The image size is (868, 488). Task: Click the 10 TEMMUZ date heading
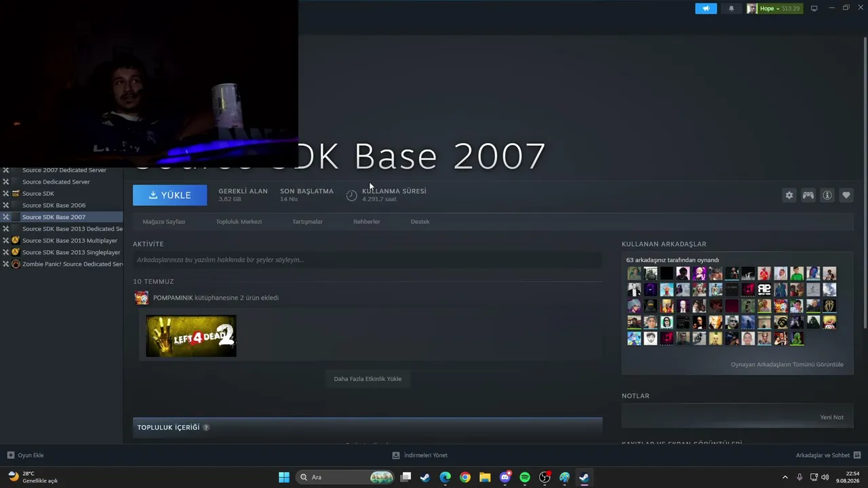click(x=153, y=282)
